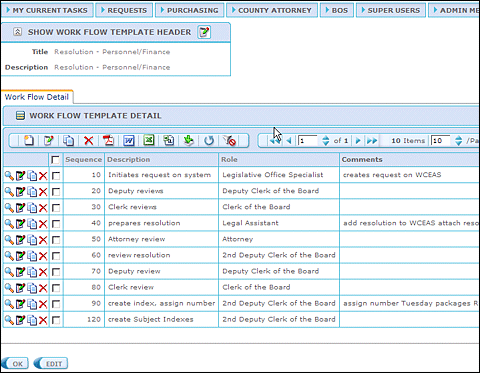Export the list to Excel spreadsheet

point(149,140)
